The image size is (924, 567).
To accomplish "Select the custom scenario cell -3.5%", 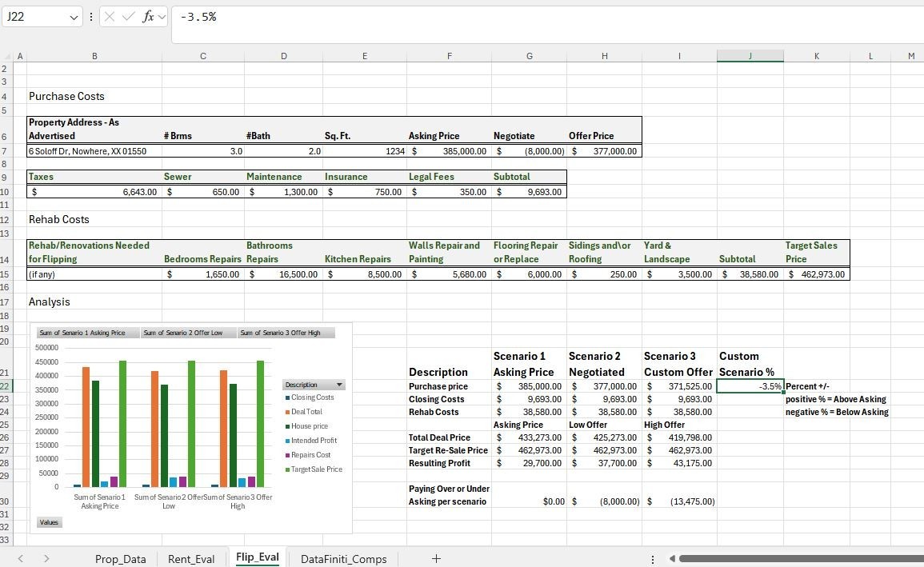I will [x=750, y=386].
